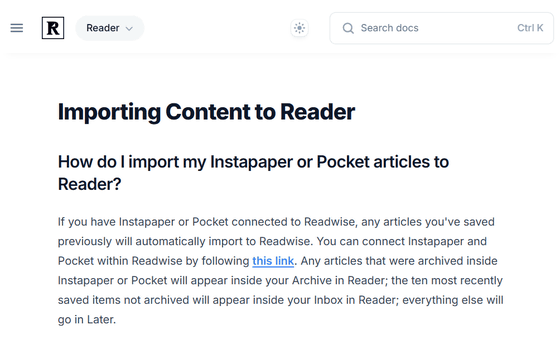Toggle the light/dark theme sun icon
560x363 pixels.
(299, 28)
